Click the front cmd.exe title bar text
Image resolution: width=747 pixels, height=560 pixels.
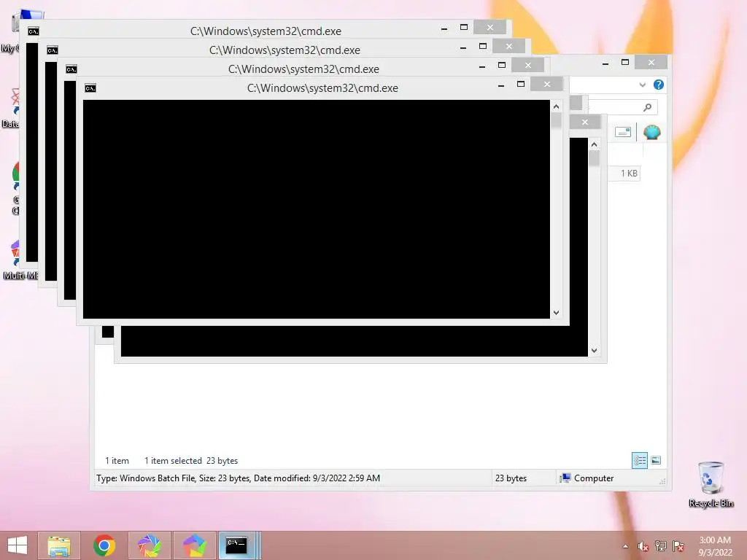pos(322,88)
